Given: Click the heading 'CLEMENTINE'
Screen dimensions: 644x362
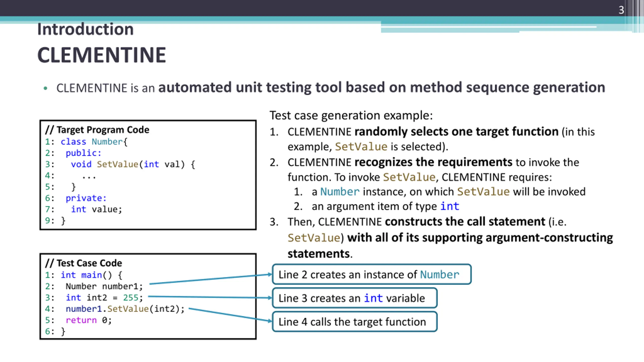Looking at the screenshot, I should [x=102, y=55].
